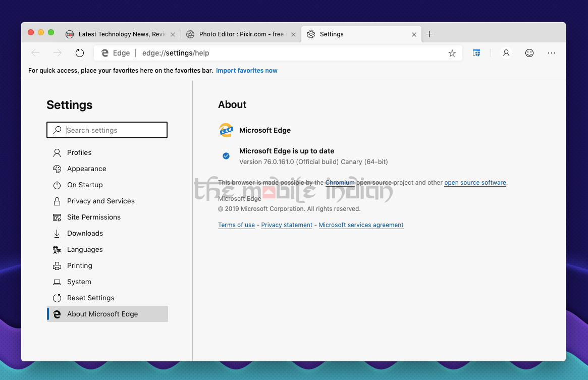The image size is (588, 380).
Task: Open Microsoft services agreement link
Action: click(x=361, y=225)
